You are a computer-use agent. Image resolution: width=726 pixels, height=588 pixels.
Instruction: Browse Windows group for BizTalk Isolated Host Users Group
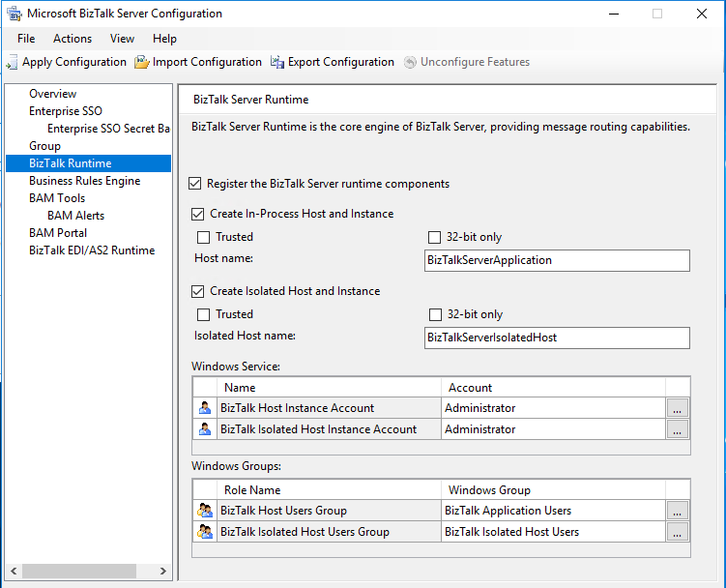(x=677, y=532)
